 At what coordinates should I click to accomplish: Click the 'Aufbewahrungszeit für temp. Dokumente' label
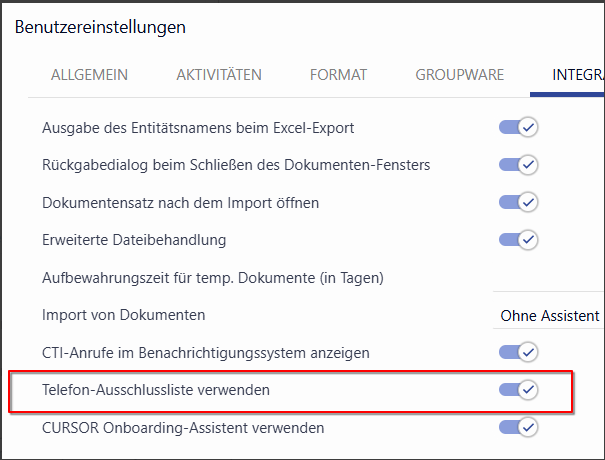click(213, 277)
